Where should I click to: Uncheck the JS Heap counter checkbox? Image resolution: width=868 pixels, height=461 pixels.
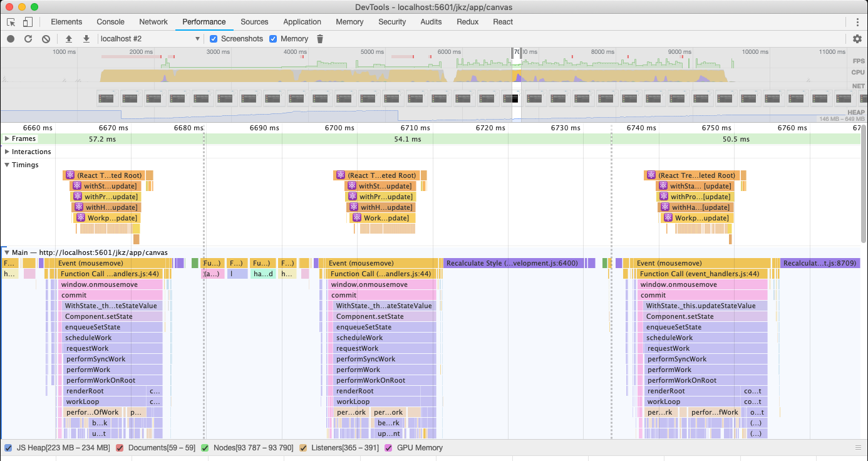point(8,448)
